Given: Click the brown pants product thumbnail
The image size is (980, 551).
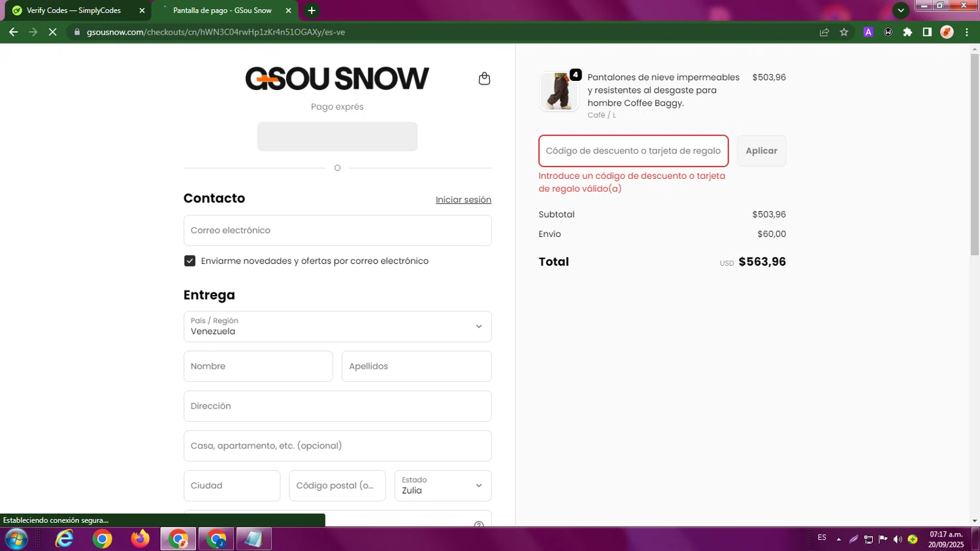Looking at the screenshot, I should click(559, 91).
